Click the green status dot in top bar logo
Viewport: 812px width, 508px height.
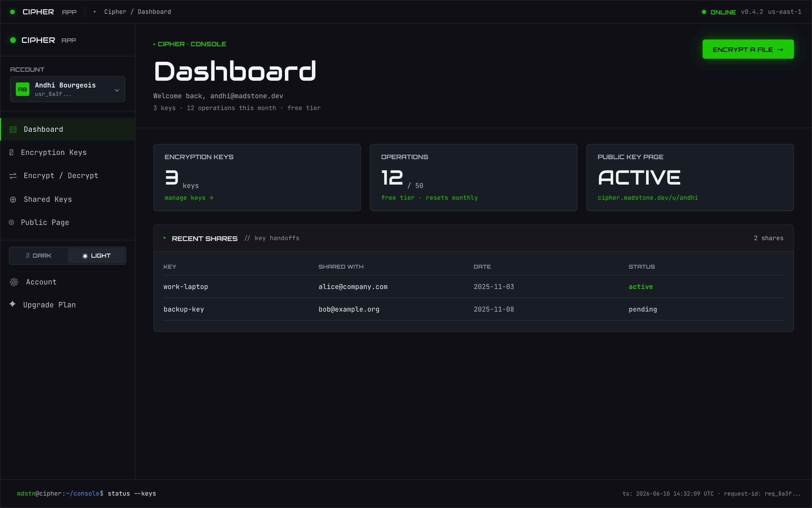pos(12,12)
